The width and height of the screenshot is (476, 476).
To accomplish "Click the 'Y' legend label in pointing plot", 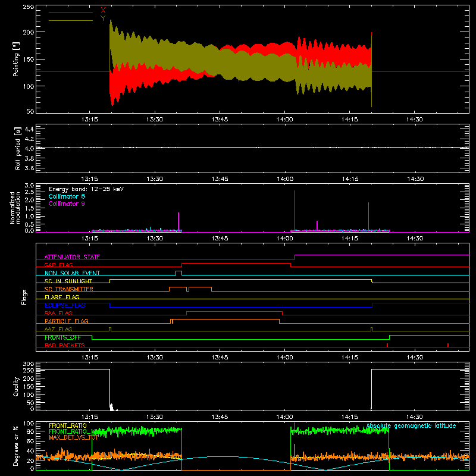I will pyautogui.click(x=103, y=18).
